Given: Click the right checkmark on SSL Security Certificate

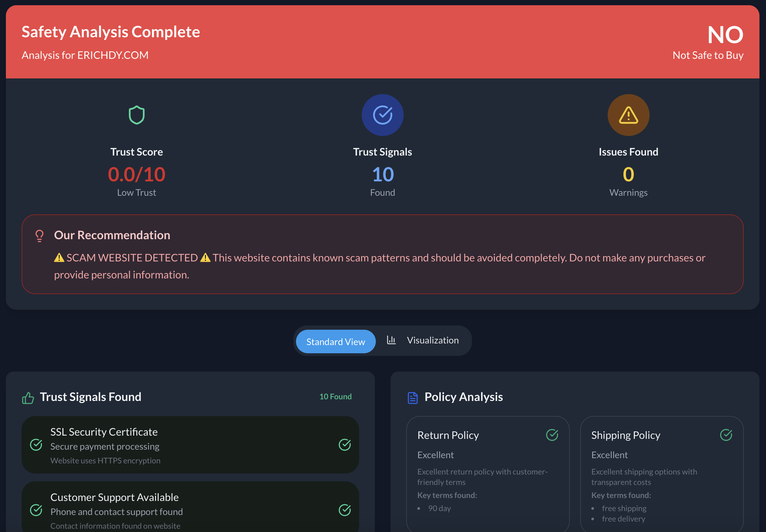Looking at the screenshot, I should (x=345, y=445).
